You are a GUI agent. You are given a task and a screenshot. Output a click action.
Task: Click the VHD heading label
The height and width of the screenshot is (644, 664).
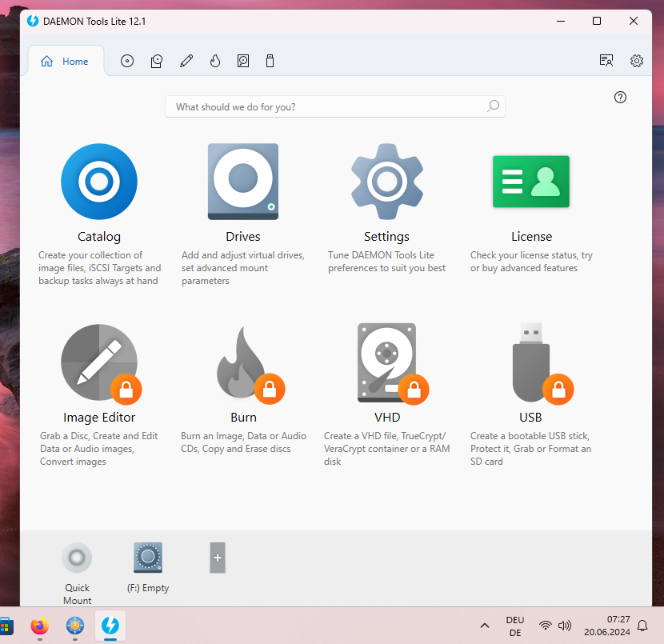point(387,418)
